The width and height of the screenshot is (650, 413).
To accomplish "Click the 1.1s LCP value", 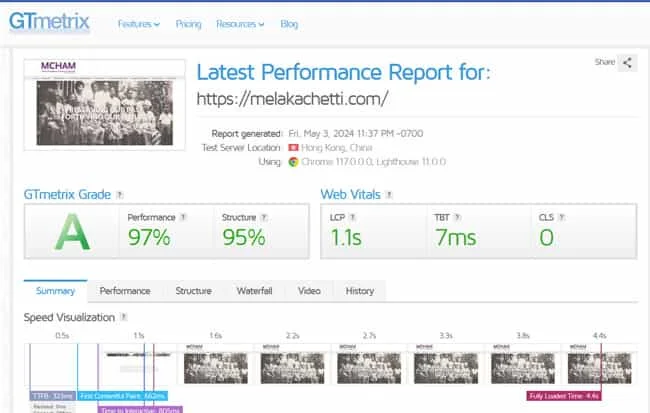I will tap(346, 238).
